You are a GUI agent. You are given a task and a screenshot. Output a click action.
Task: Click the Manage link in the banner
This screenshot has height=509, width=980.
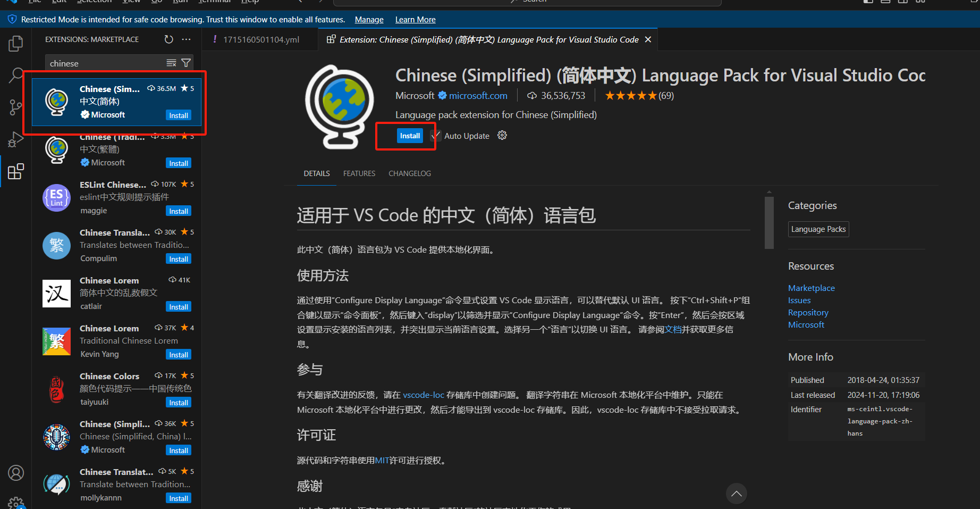[369, 20]
